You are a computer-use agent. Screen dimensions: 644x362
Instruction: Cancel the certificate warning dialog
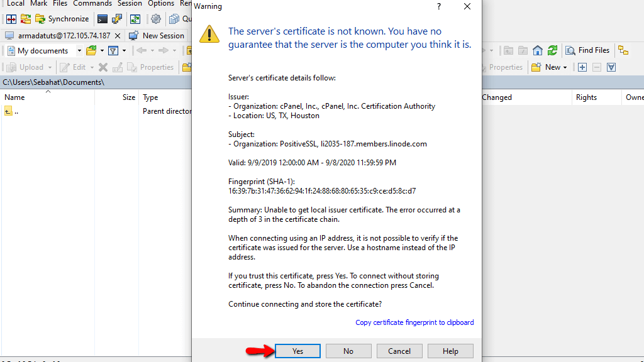399,351
